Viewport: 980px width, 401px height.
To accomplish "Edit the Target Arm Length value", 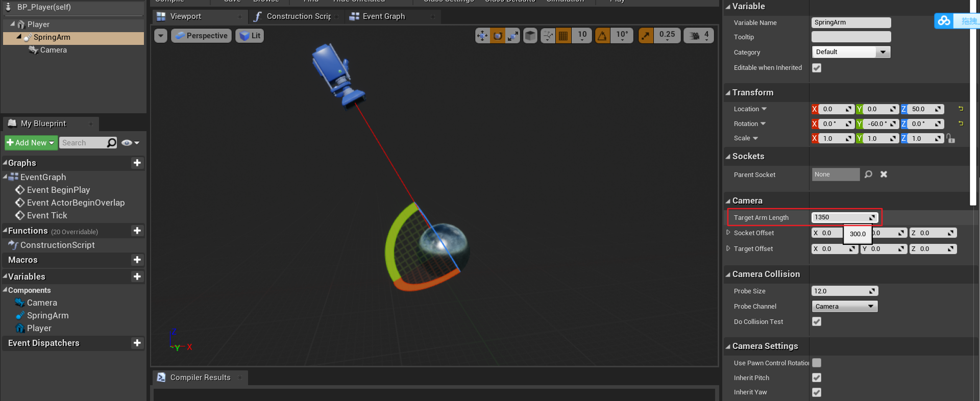I will point(845,217).
